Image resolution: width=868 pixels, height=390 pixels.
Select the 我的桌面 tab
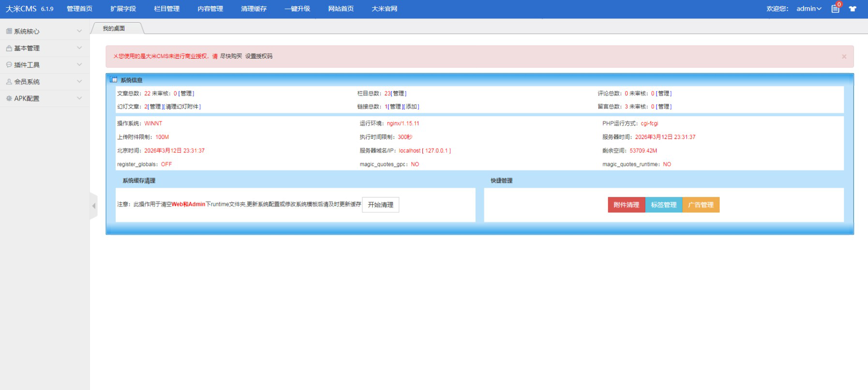(x=114, y=29)
